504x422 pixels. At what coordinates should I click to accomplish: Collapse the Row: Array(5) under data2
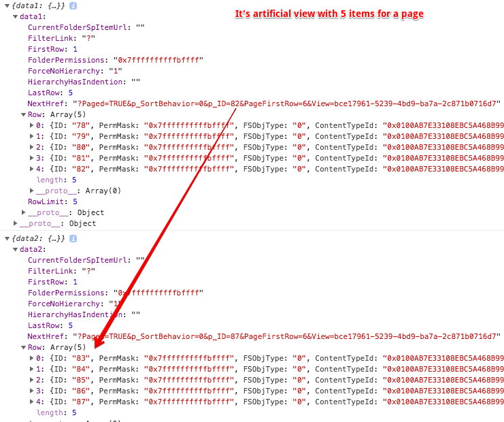point(23,347)
